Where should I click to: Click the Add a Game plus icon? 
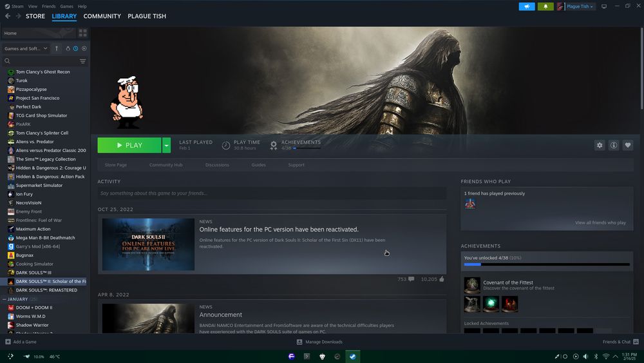[x=8, y=342]
